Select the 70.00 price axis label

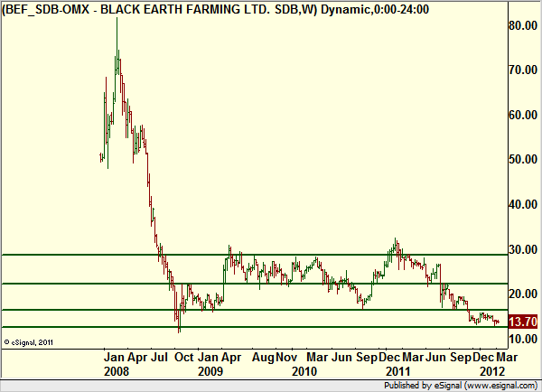pyautogui.click(x=523, y=70)
